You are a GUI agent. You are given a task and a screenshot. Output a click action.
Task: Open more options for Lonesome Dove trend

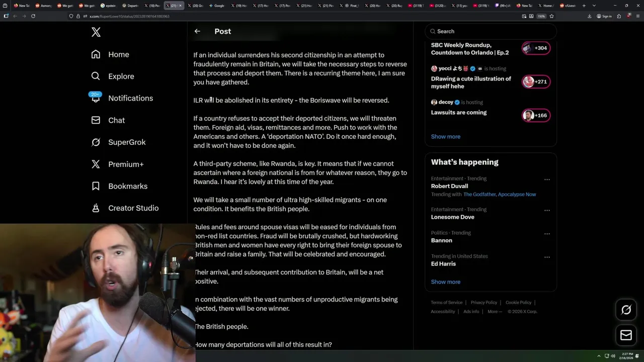[x=547, y=210]
